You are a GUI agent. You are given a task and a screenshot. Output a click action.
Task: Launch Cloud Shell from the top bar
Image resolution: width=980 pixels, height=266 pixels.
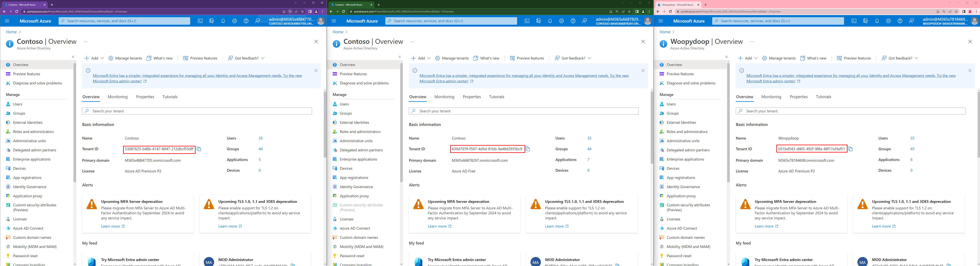[200, 21]
